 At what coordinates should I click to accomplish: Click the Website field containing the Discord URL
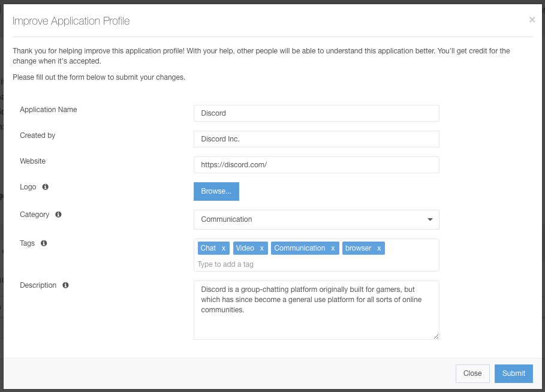point(316,165)
